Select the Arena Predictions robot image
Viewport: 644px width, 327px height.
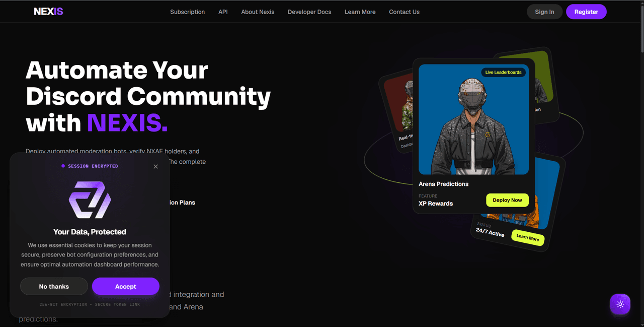473,119
